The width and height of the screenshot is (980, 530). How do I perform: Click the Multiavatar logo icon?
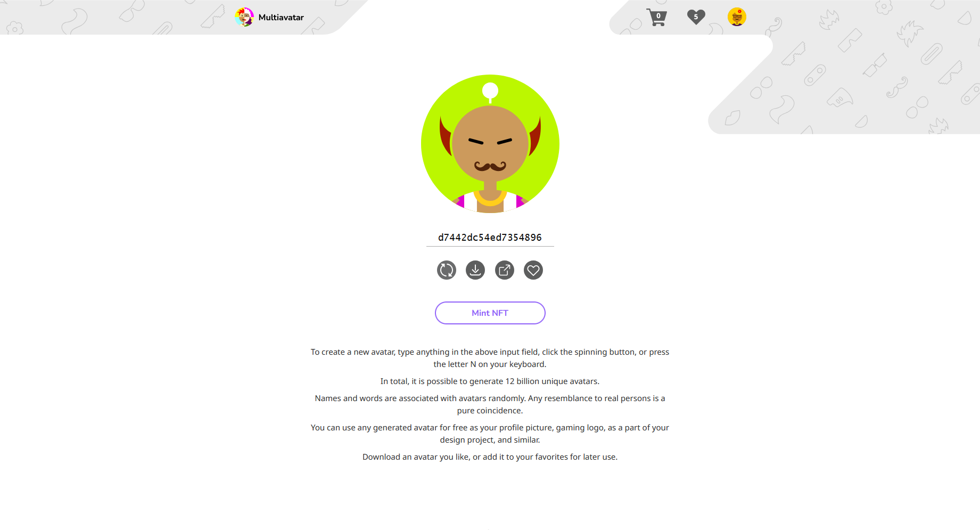click(244, 17)
